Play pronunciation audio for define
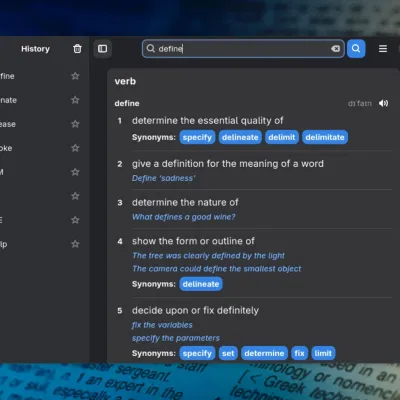400x400 pixels. point(383,103)
